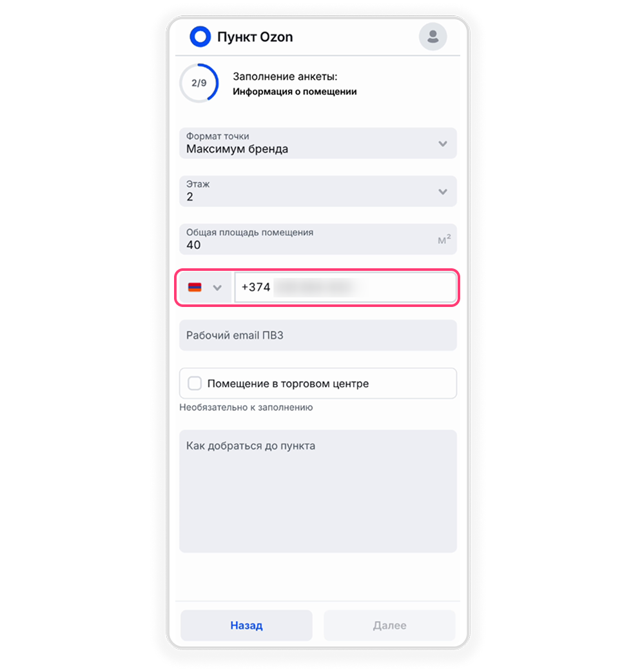
Task: Open the country code selector chevron
Action: click(218, 288)
